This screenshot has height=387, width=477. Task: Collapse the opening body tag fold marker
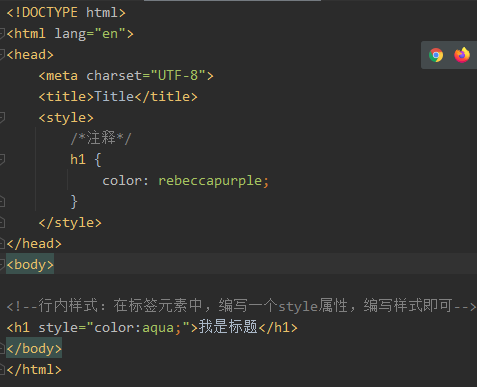(x=2, y=264)
